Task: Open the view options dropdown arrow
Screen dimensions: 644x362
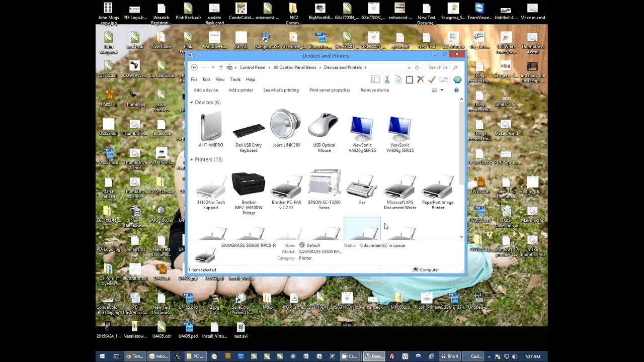Action: point(442,90)
